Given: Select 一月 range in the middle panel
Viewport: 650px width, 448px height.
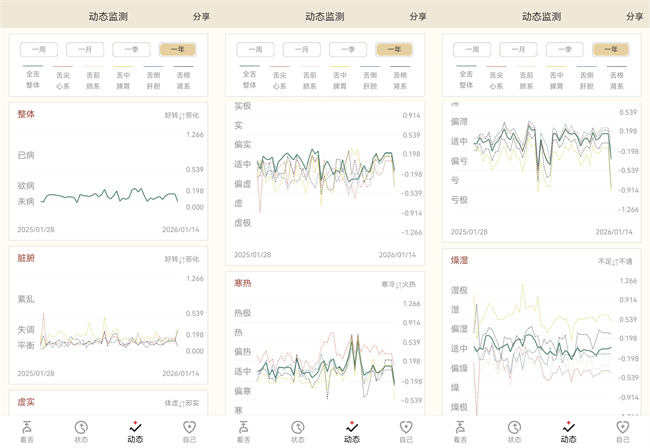Looking at the screenshot, I should tap(302, 49).
